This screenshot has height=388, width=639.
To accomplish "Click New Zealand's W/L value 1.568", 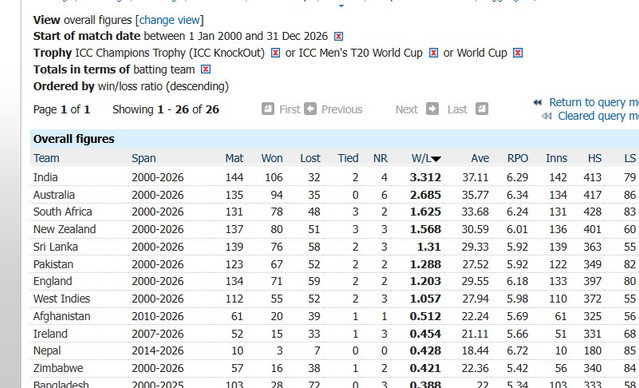I will [425, 229].
